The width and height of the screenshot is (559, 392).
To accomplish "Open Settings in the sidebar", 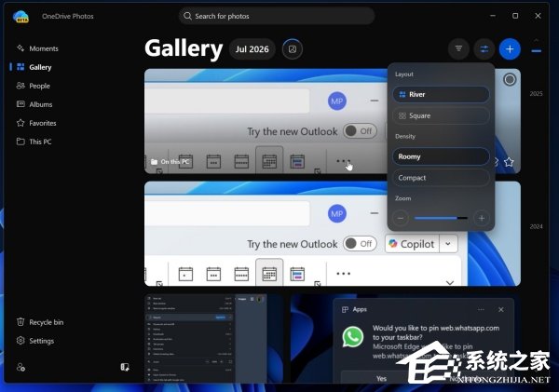I will [x=35, y=341].
